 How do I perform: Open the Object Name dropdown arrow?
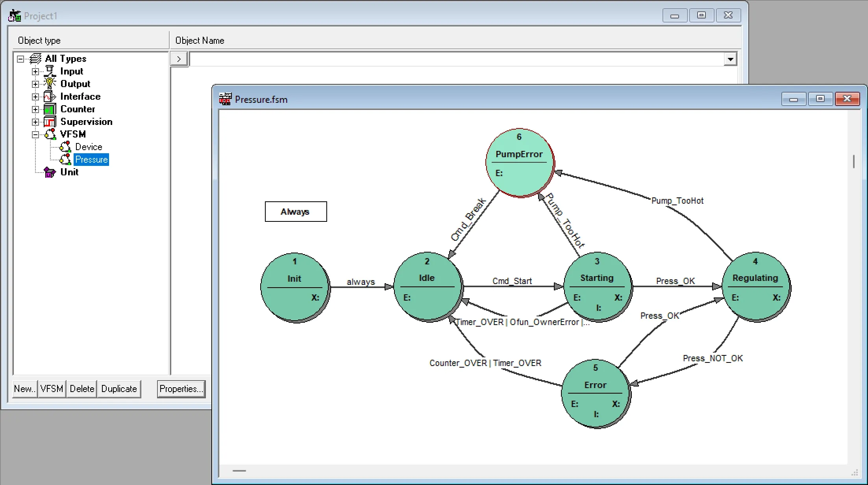730,59
